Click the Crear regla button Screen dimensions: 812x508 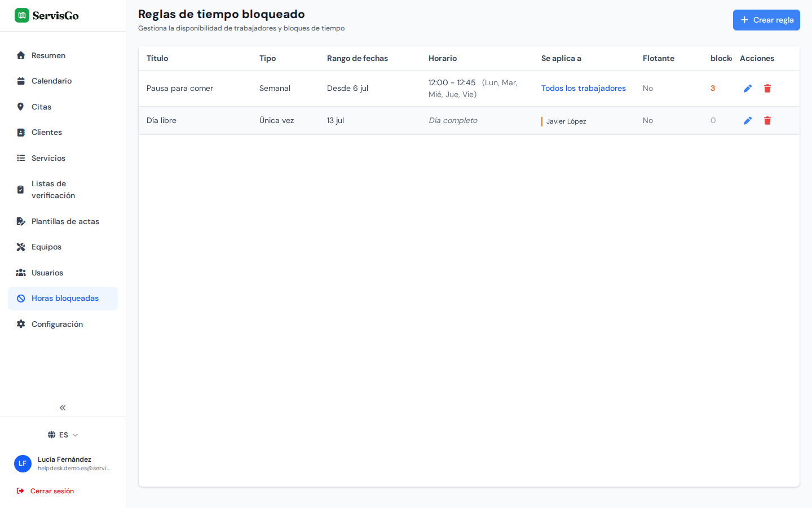tap(766, 20)
